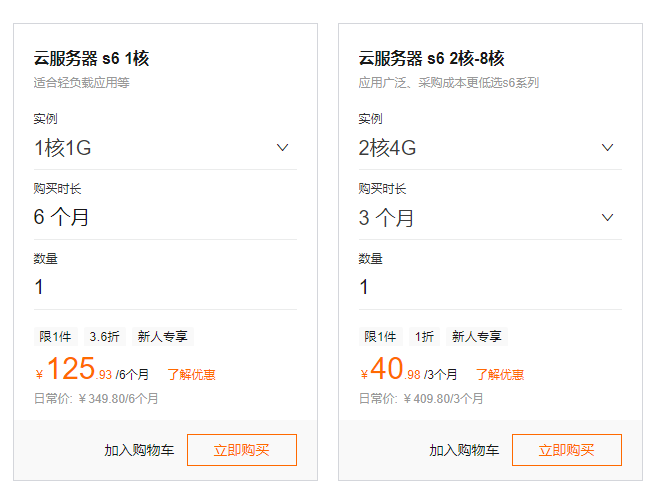
Task: Click quantity field in s6 2核-8核 card
Action: tap(475, 287)
